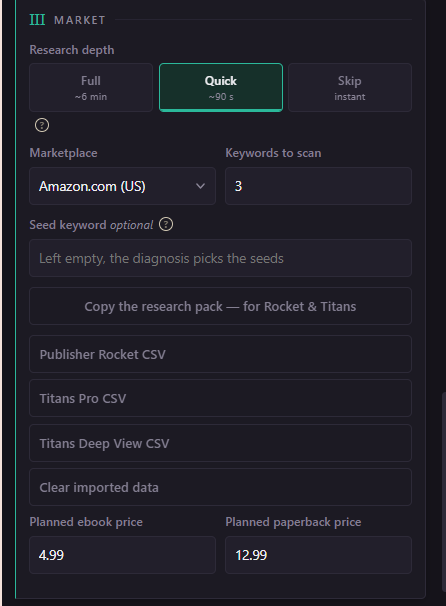
Task: Import a Publisher Rocket CSV
Action: click(220, 354)
